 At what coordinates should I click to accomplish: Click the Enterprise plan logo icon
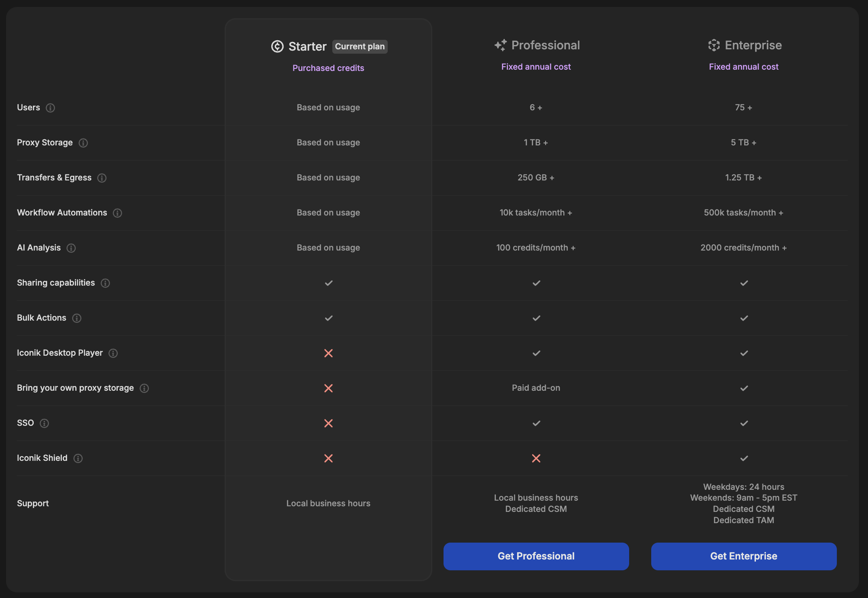tap(714, 45)
